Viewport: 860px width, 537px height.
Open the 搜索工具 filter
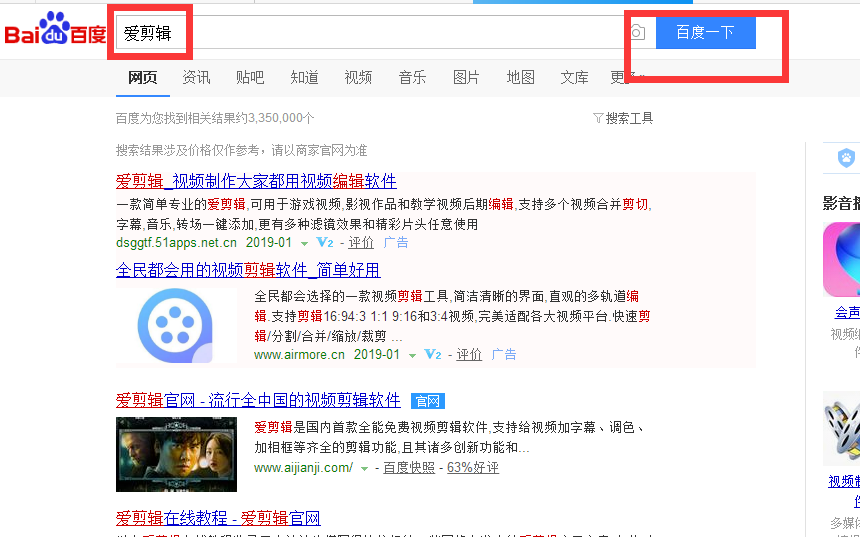pyautogui.click(x=623, y=118)
